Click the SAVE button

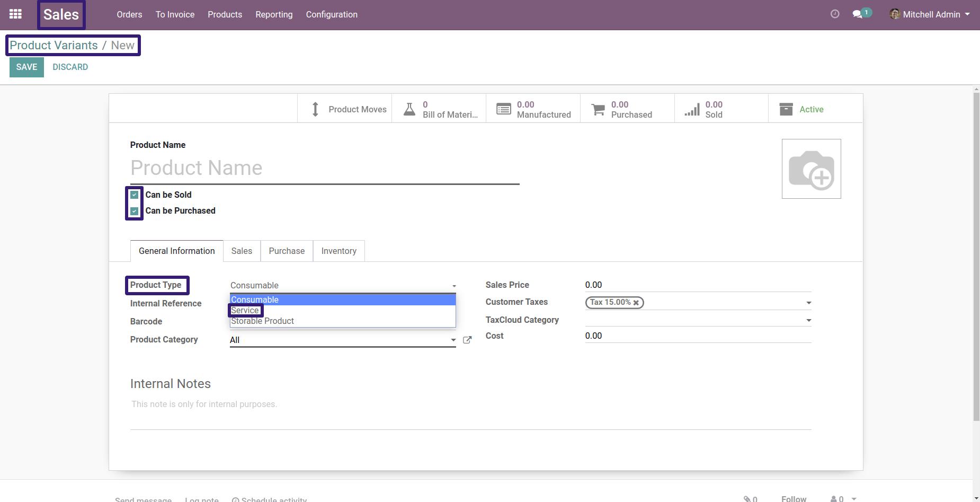pos(26,67)
